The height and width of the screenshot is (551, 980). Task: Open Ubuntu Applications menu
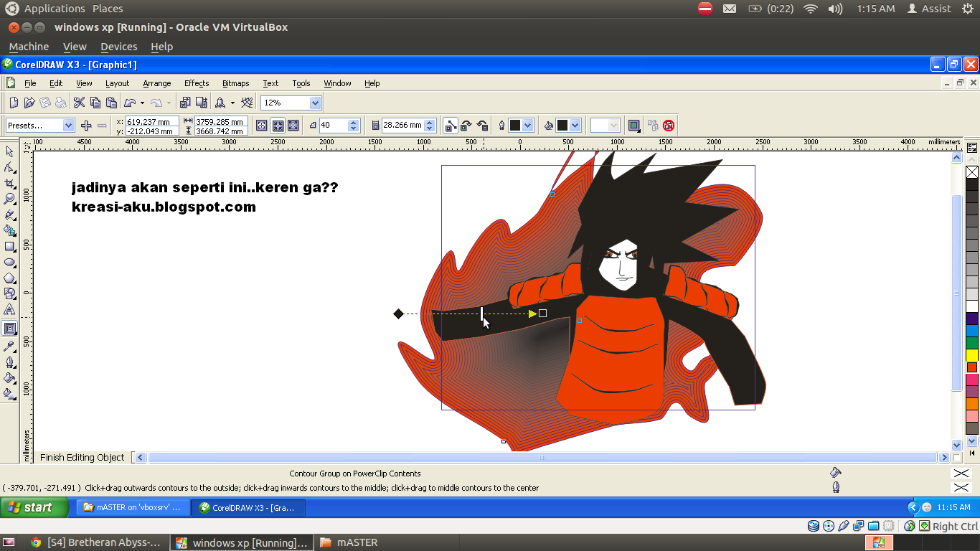coord(55,9)
